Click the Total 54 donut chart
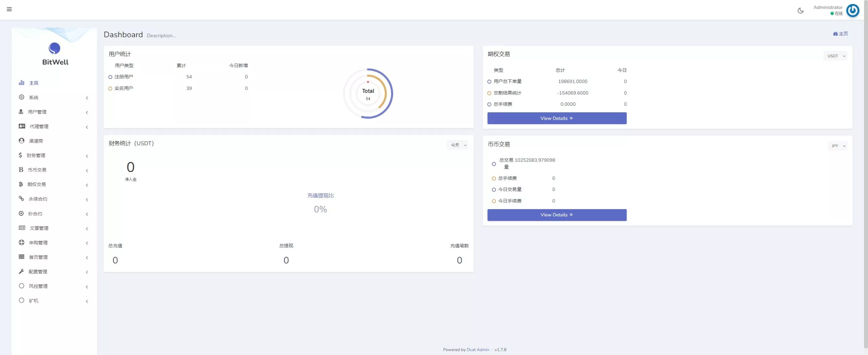 tap(368, 94)
